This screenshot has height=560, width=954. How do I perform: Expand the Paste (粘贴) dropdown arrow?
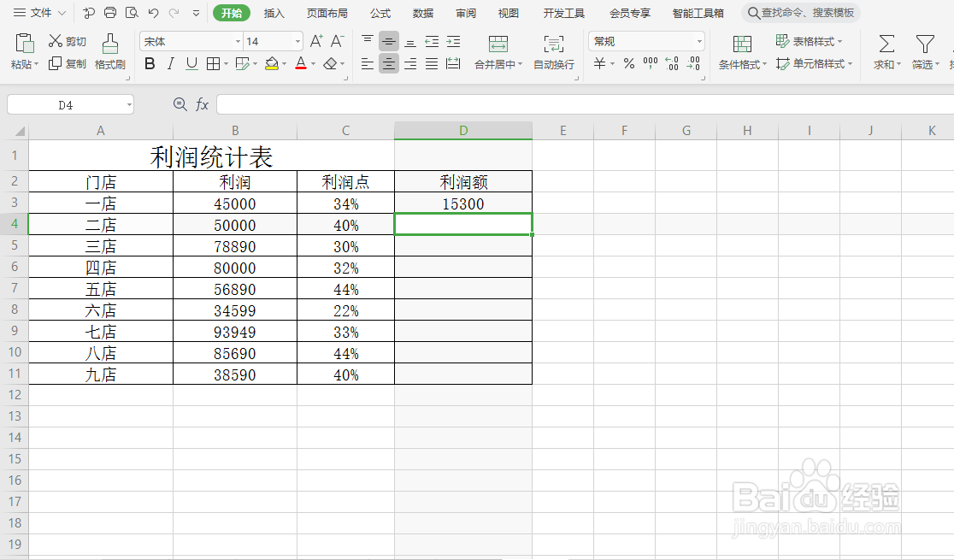coord(37,64)
